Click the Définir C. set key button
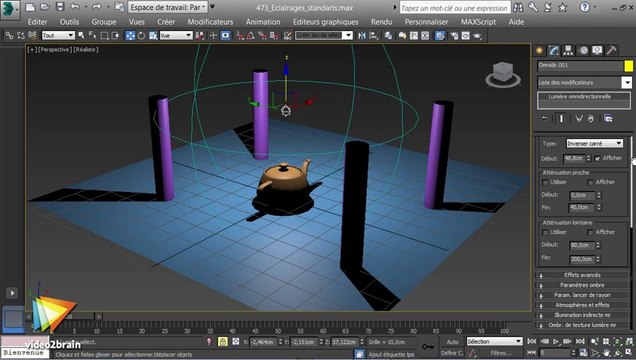 tap(452, 353)
